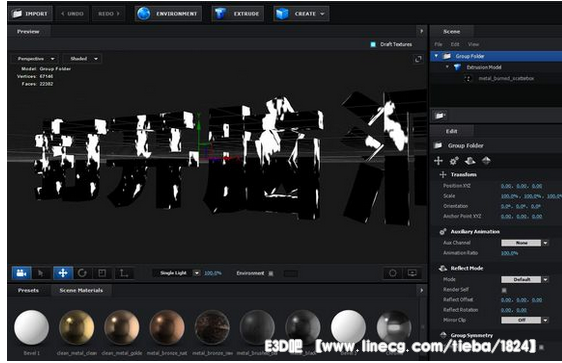Select metal_burned_scatterbox in scene tree

click(x=506, y=78)
